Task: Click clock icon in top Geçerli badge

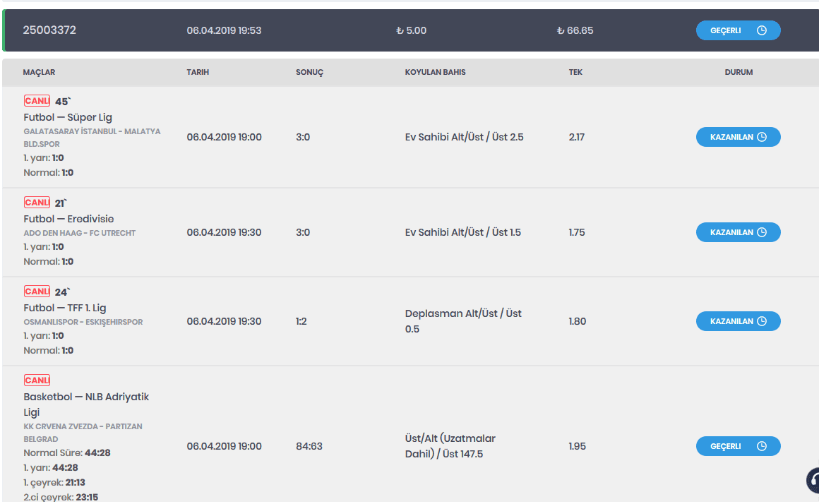Action: [x=761, y=30]
